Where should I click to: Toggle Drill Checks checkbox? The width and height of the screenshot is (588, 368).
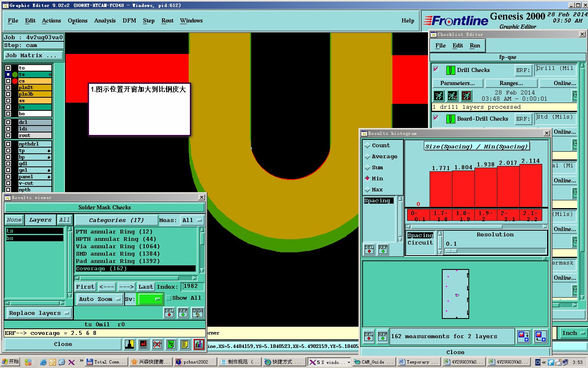coord(436,69)
